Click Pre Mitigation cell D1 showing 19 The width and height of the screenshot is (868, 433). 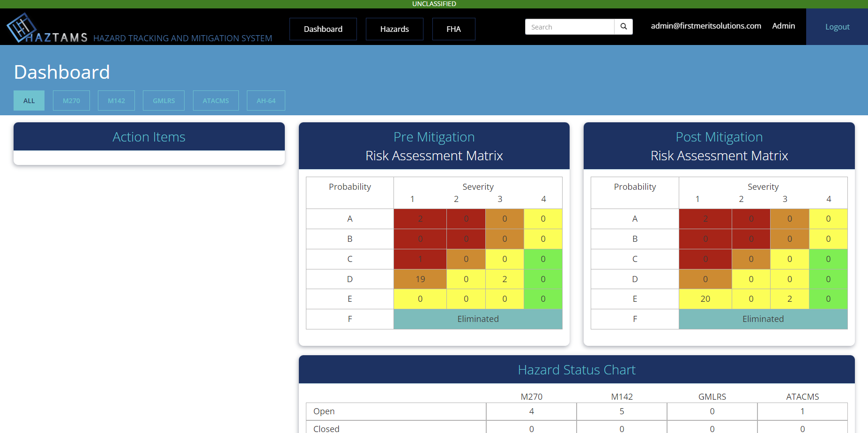point(420,279)
